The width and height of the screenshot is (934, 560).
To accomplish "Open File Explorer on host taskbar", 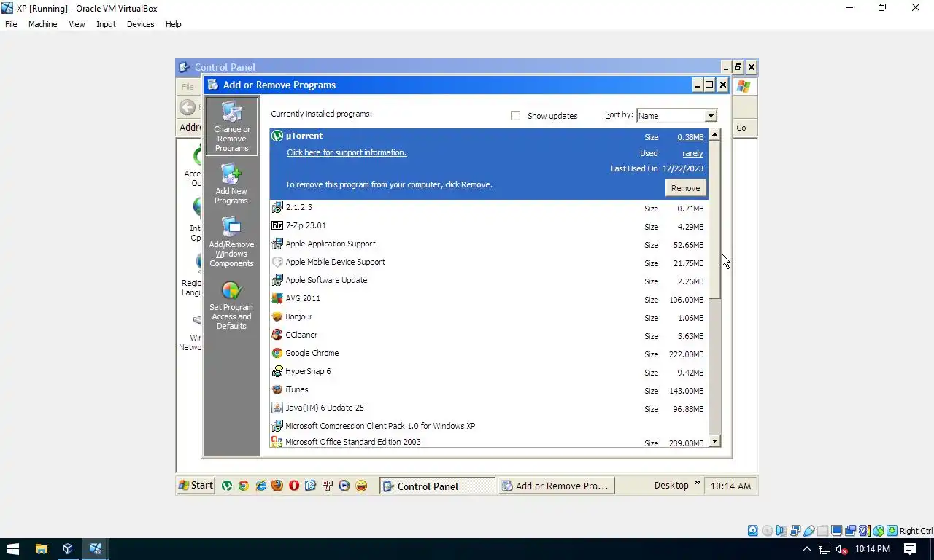I will [x=41, y=549].
